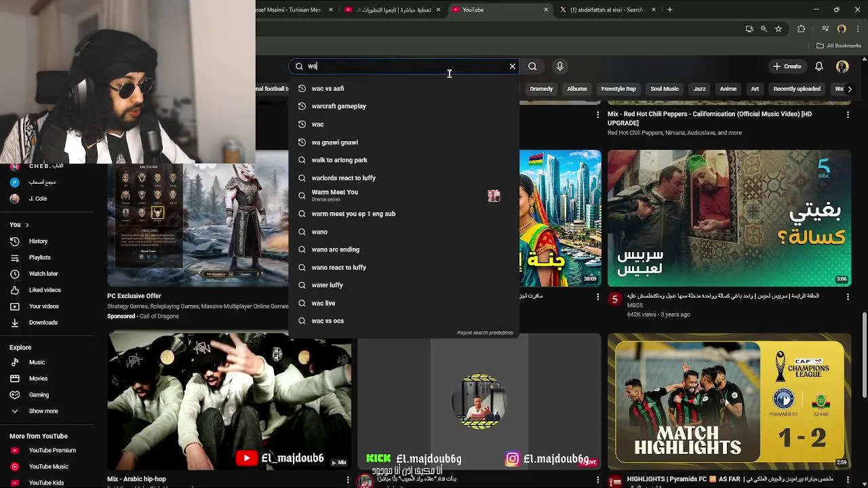Open History in the sidebar
The image size is (868, 488).
[38, 241]
